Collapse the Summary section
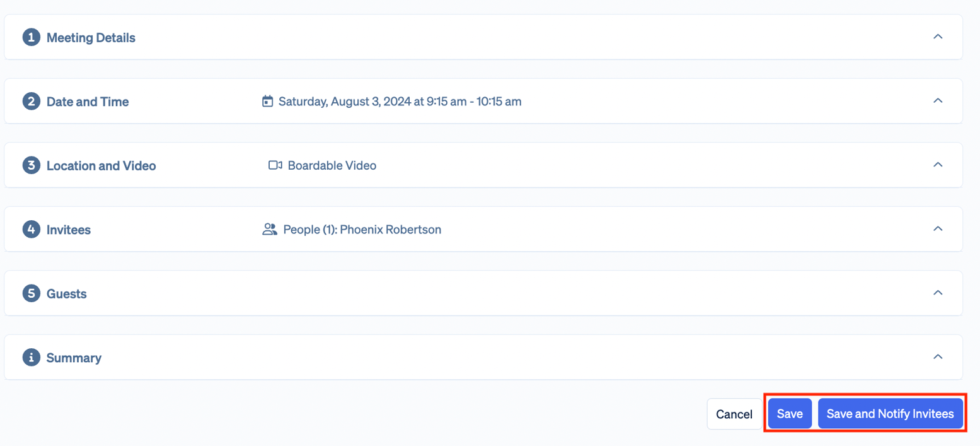The image size is (980, 446). pyautogui.click(x=938, y=357)
